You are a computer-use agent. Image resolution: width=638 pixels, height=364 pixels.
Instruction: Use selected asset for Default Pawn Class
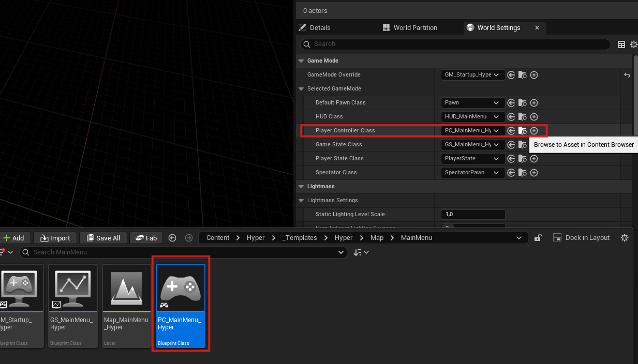511,103
